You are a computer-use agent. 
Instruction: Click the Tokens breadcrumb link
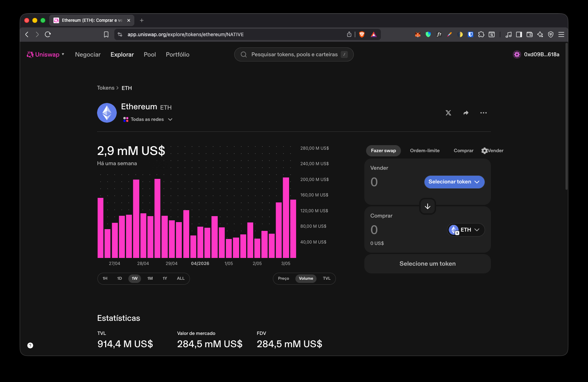[106, 88]
